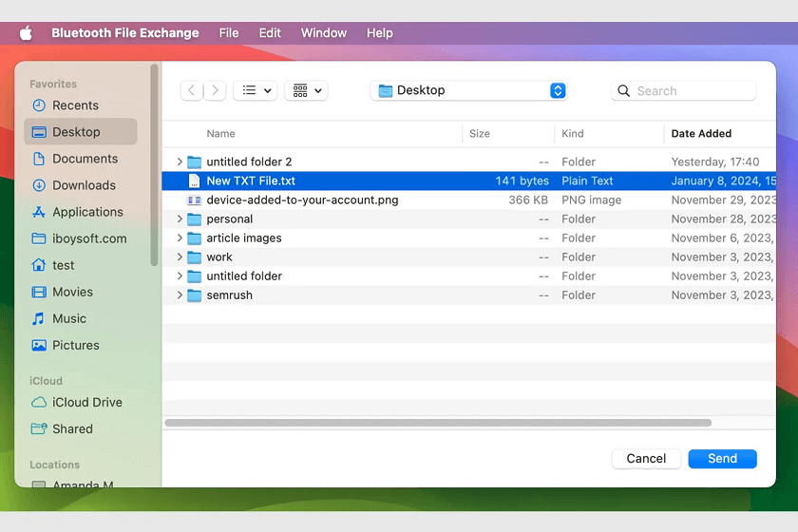The height and width of the screenshot is (532, 798).
Task: Click the Search field
Action: pyautogui.click(x=683, y=90)
